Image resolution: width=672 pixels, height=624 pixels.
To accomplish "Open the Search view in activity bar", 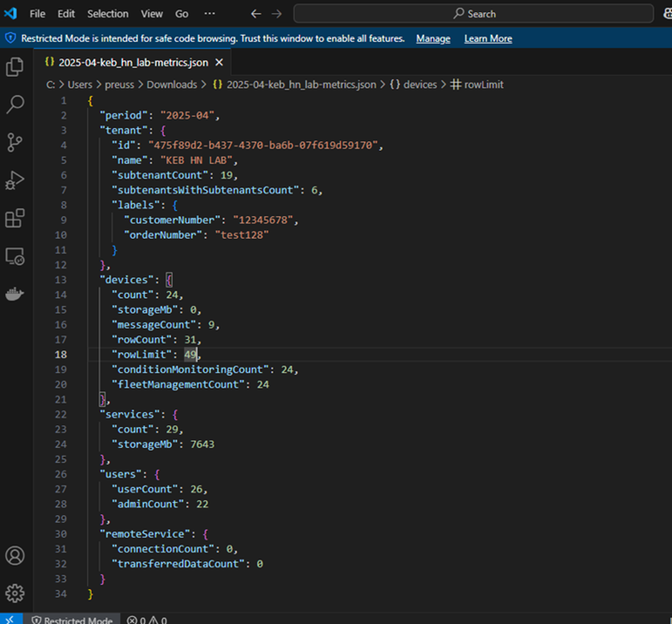I will pos(15,104).
